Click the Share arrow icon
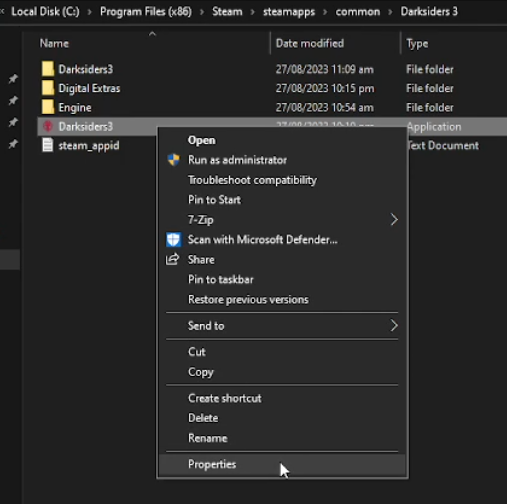The image size is (507, 504). point(173,259)
